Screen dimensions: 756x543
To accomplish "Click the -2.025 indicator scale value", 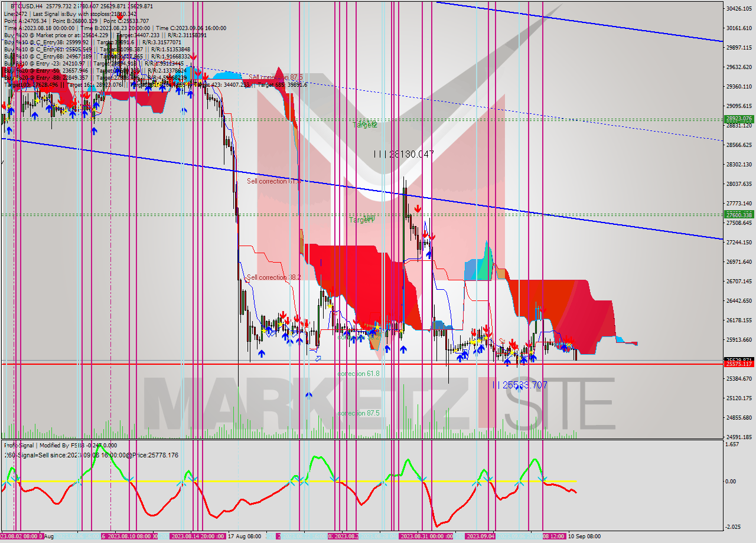I will (x=733, y=527).
